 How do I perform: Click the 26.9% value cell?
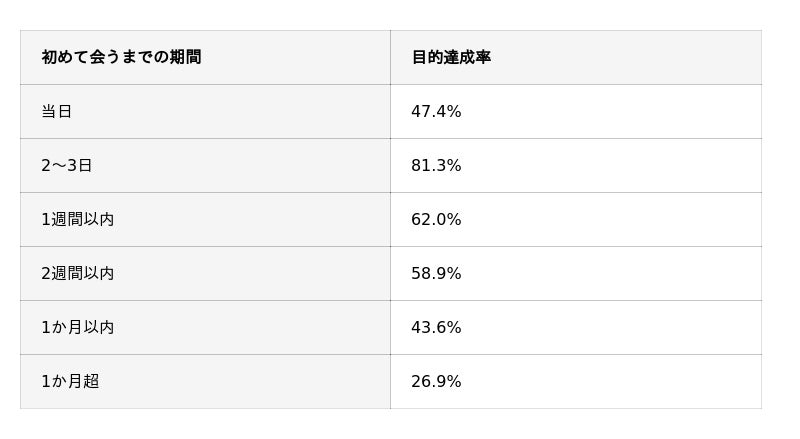click(576, 381)
